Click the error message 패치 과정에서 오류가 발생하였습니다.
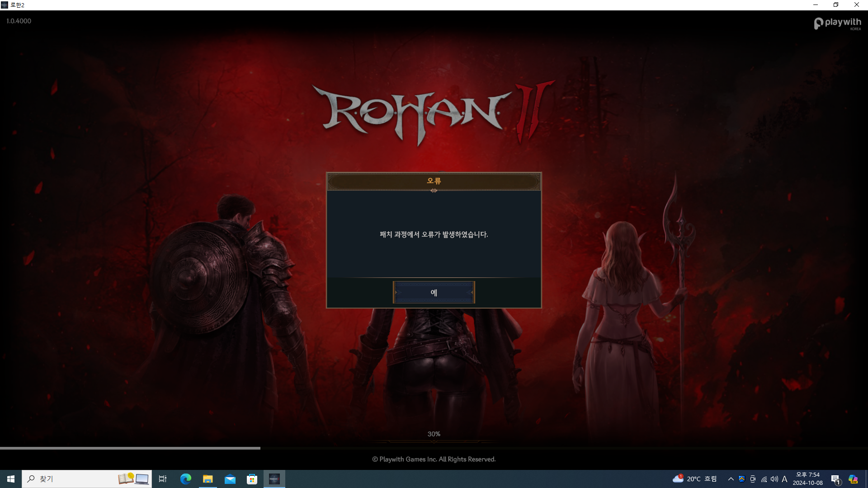The width and height of the screenshot is (868, 488). (434, 235)
